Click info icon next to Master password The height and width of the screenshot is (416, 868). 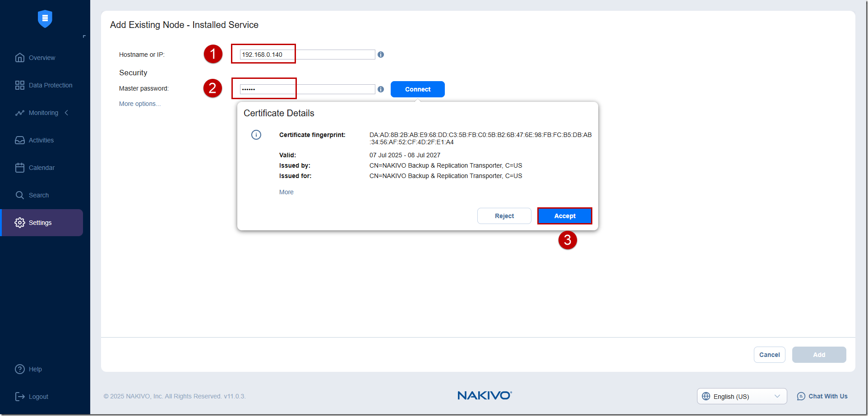point(381,89)
